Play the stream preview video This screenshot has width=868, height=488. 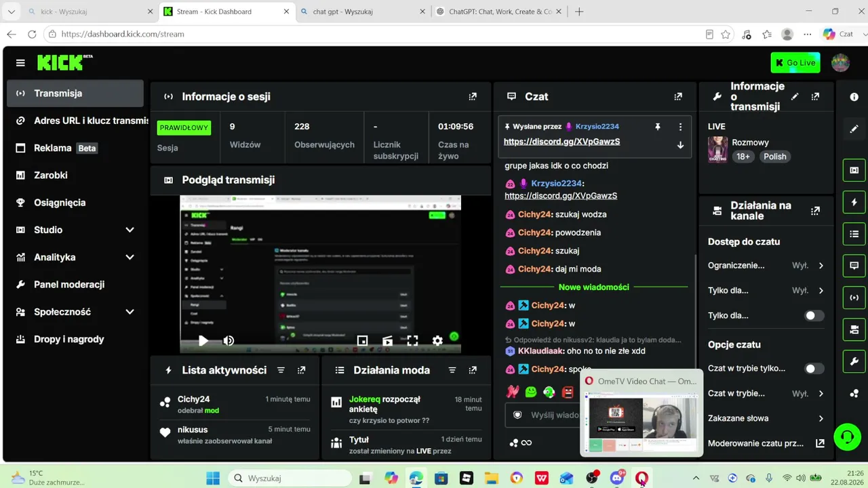[x=203, y=341]
